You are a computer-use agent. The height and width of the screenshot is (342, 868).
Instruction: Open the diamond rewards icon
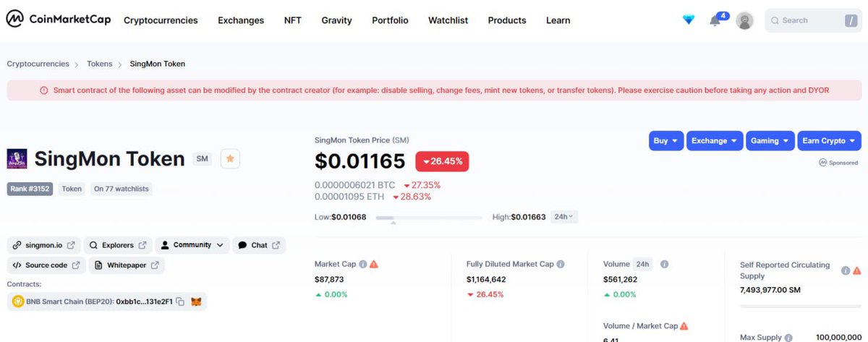point(689,20)
